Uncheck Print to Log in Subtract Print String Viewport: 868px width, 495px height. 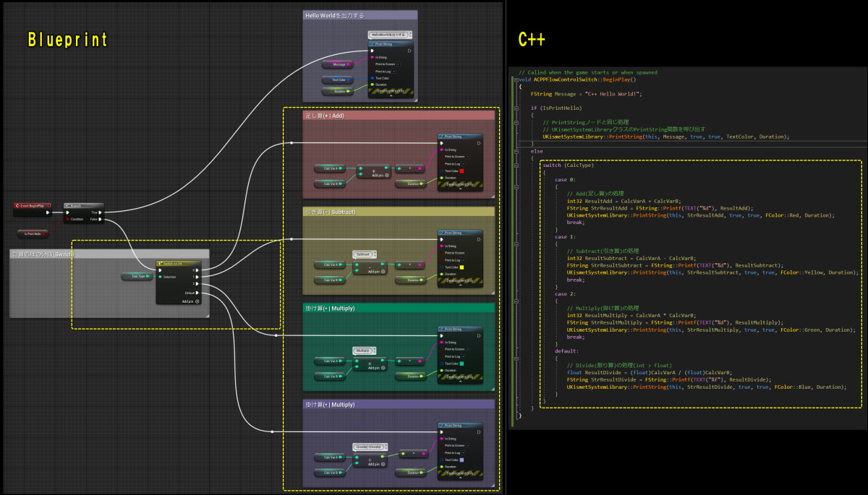[x=463, y=259]
